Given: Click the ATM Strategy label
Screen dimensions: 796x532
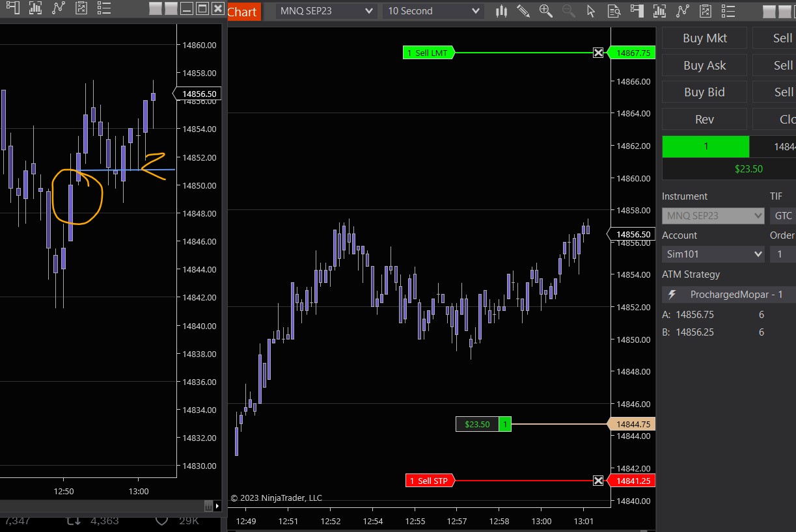Looking at the screenshot, I should (x=691, y=274).
